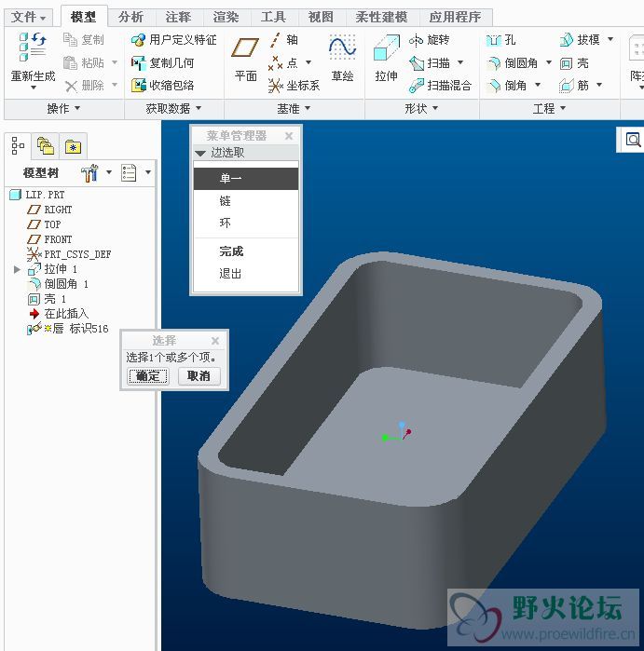Click the Hole (孔) tool
The image size is (644, 651).
[x=500, y=40]
